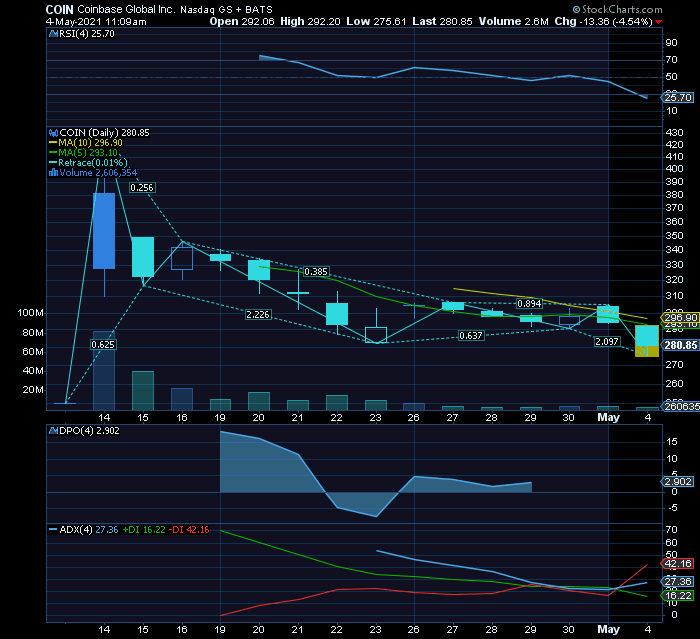The height and width of the screenshot is (639, 700).
Task: Click the ADX(4) 27.36 indicator label
Action: click(89, 530)
